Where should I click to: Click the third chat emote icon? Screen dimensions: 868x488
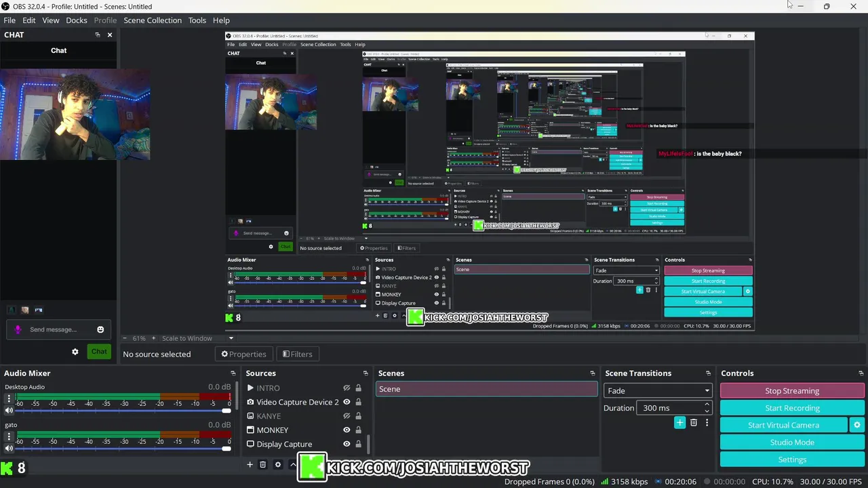pyautogui.click(x=39, y=310)
